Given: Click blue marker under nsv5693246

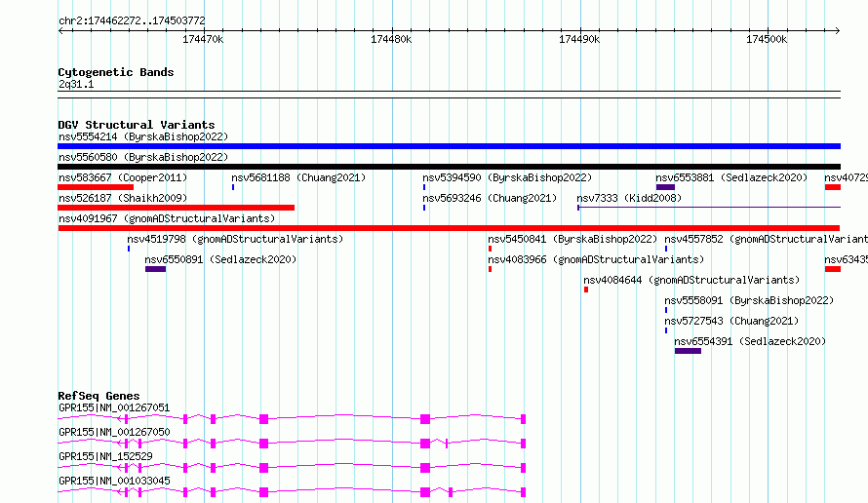Looking at the screenshot, I should click(x=424, y=208).
